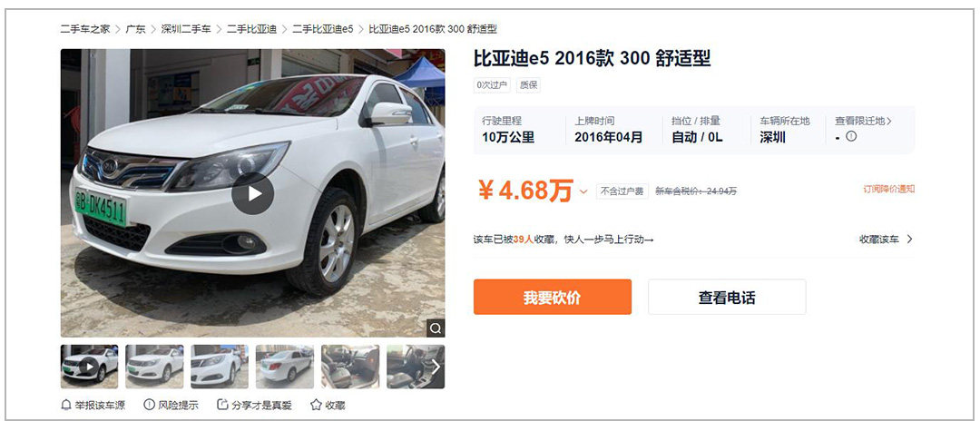This screenshot has height=431, width=980.
Task: Expand the price dropdown arrow beside 4.68万
Action: coord(583,191)
